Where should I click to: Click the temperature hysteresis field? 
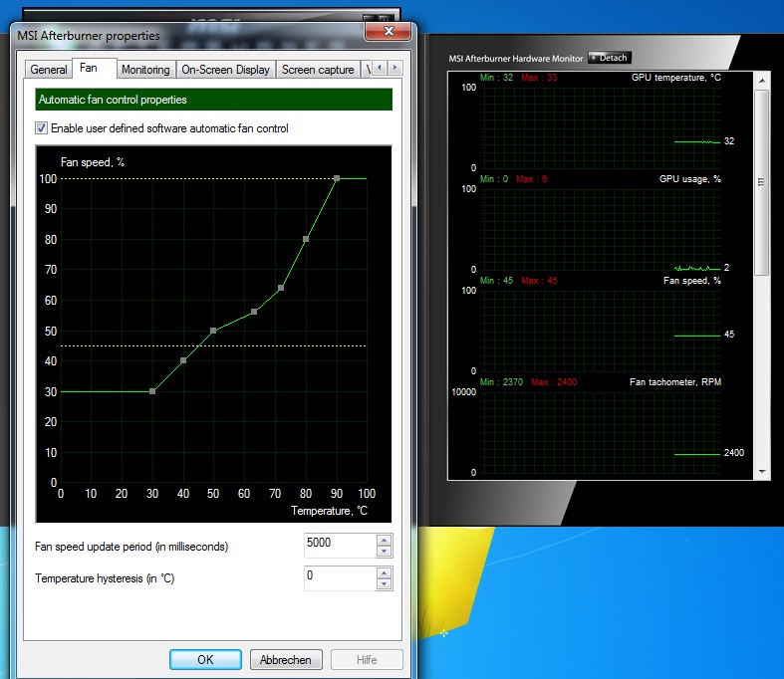340,578
